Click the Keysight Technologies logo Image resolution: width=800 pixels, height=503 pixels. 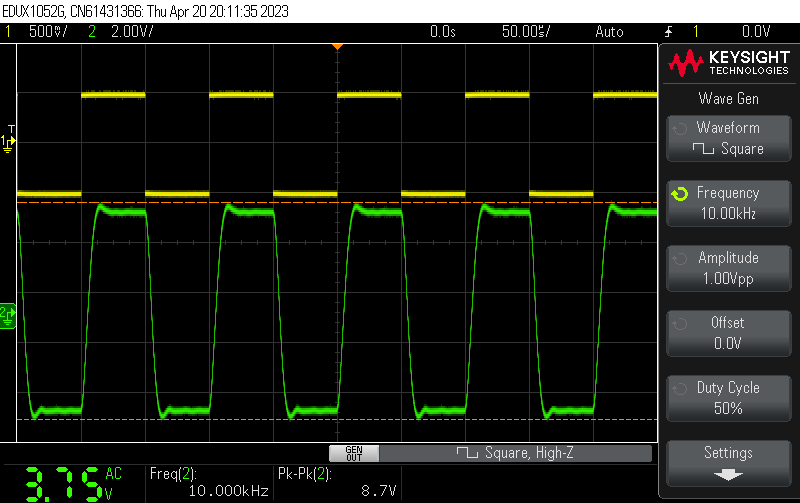click(x=729, y=62)
